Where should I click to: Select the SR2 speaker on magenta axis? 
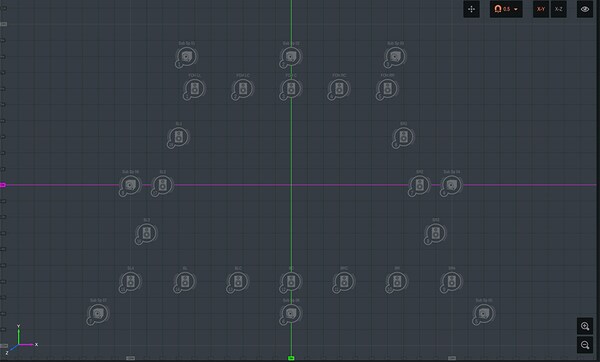pos(419,185)
